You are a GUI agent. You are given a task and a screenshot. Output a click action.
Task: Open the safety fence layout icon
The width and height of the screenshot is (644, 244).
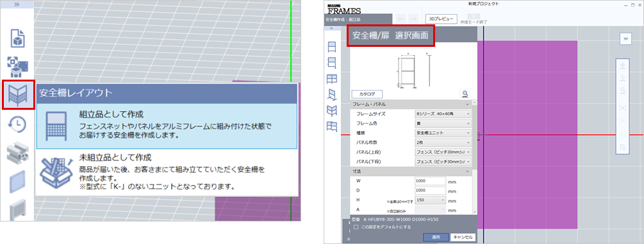coord(18,95)
